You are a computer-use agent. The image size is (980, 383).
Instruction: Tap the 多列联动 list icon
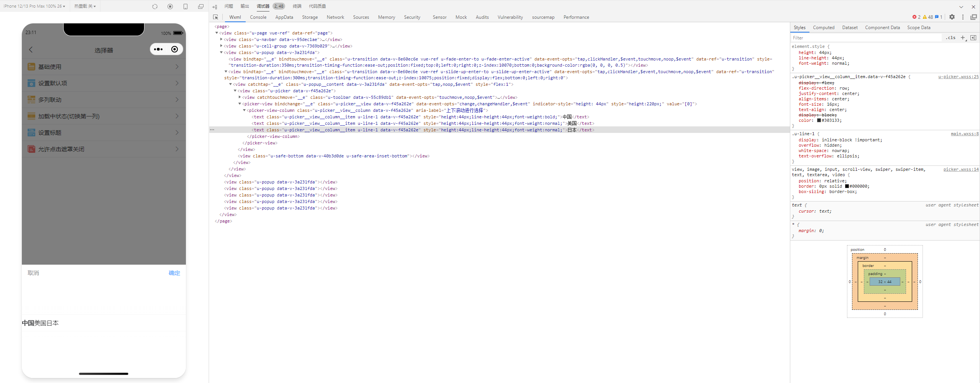pyautogui.click(x=31, y=100)
